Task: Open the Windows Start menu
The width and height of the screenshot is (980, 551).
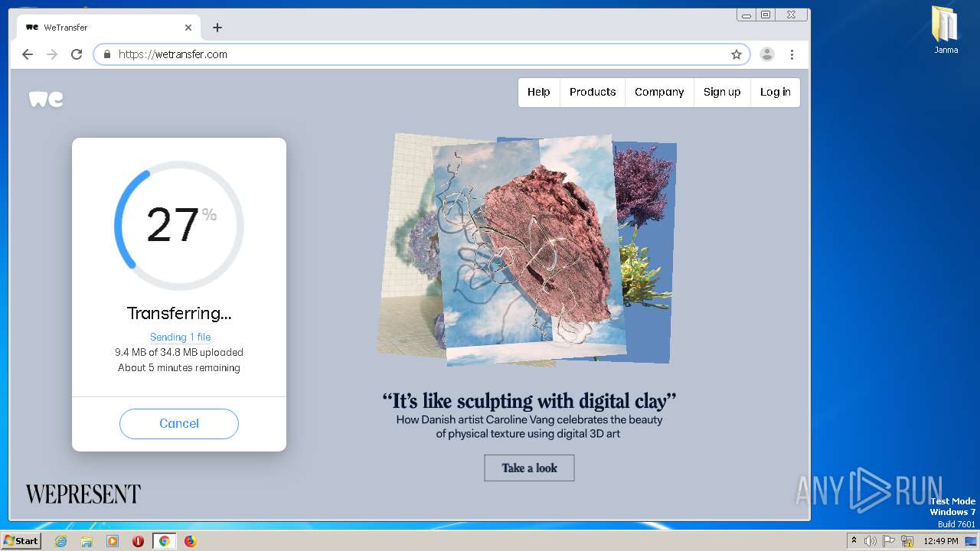Action: [x=21, y=540]
